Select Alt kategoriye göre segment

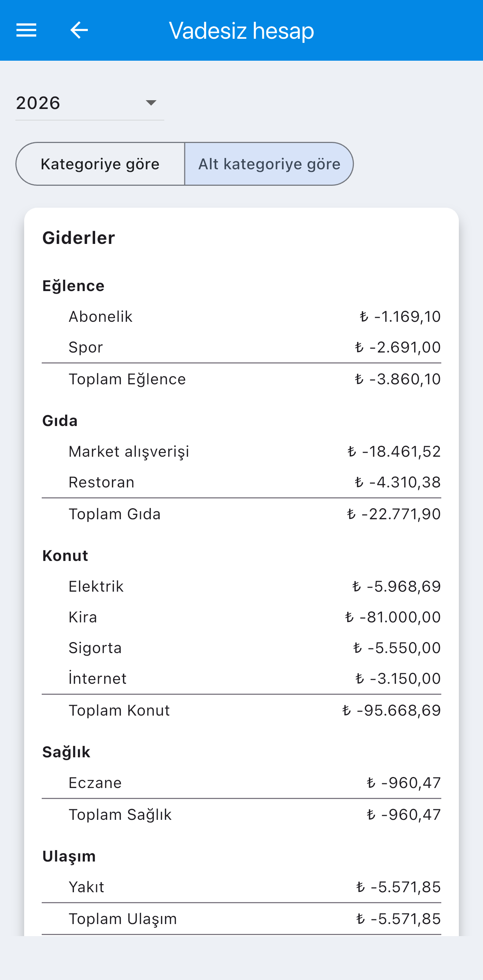tap(269, 164)
